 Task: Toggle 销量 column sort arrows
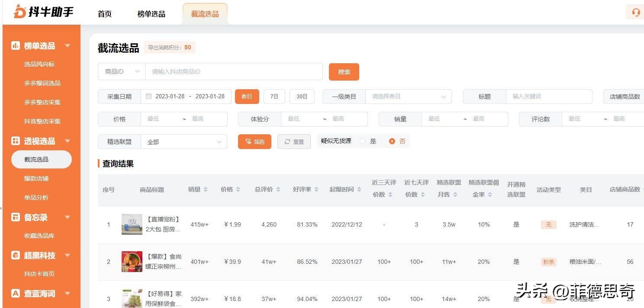coord(206,189)
